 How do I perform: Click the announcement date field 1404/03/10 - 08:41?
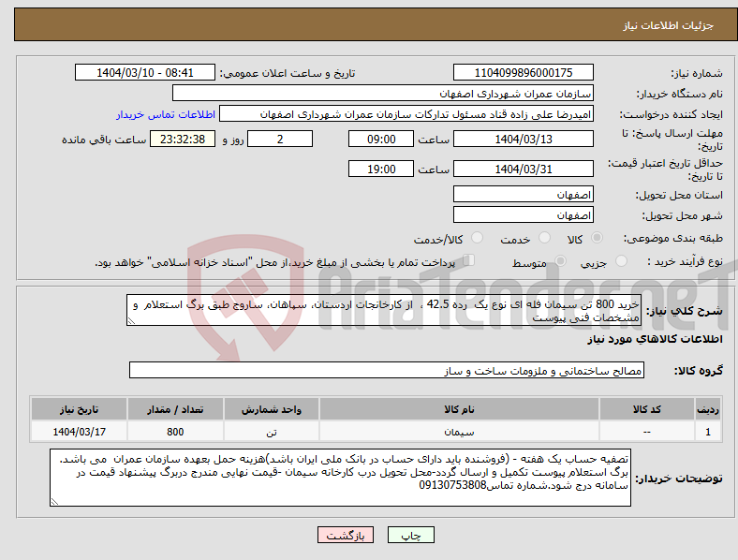[145, 72]
